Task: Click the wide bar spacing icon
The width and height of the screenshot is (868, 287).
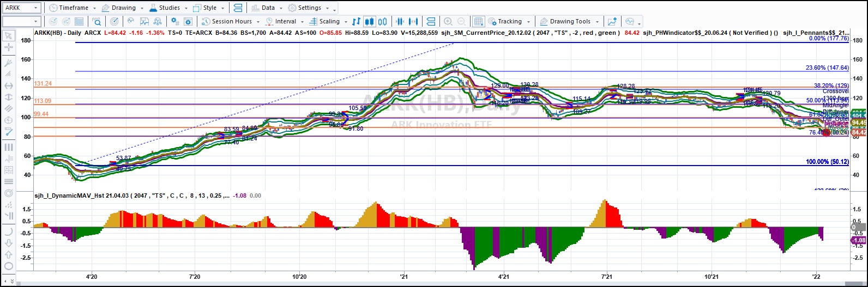Action: (x=414, y=22)
